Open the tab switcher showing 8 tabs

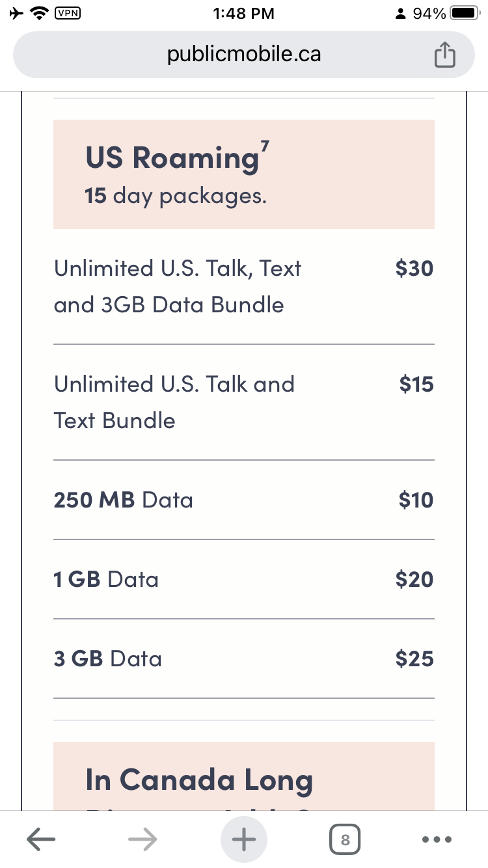pos(345,839)
